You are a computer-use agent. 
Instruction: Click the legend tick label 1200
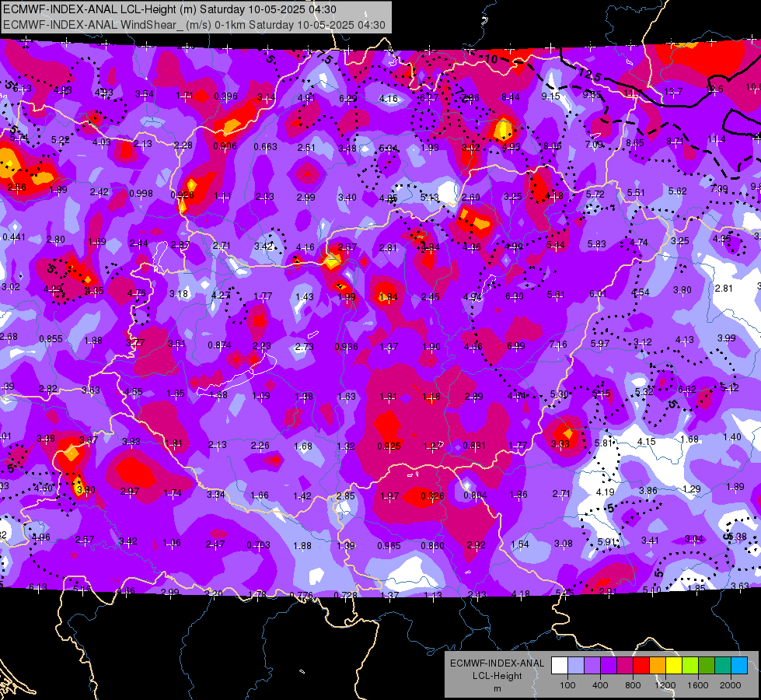click(665, 685)
